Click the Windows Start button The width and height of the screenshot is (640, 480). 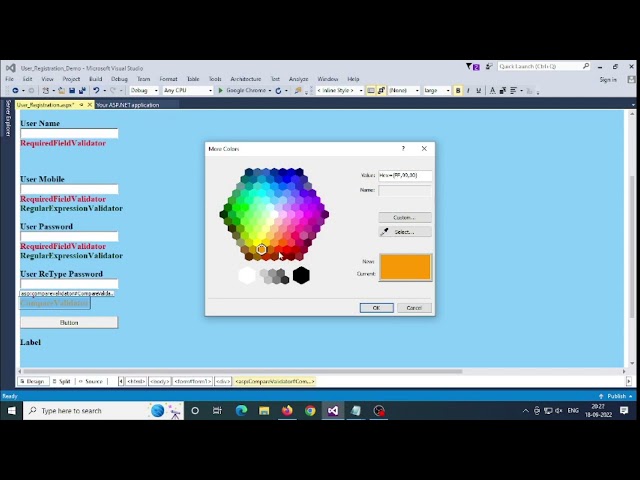tap(11, 411)
